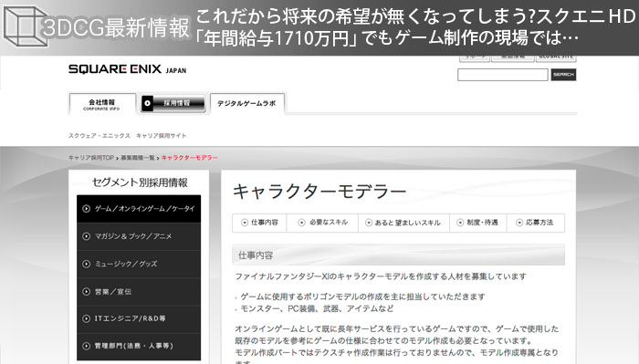This screenshot has width=639, height=364.
Task: Focus the site search input field
Action: [502, 75]
